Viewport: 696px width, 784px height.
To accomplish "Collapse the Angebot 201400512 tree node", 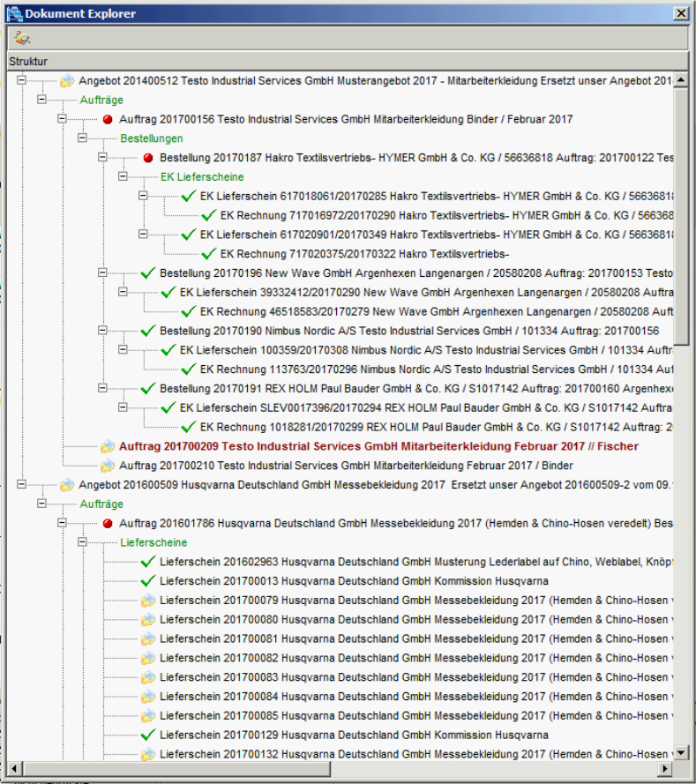I will pyautogui.click(x=22, y=81).
